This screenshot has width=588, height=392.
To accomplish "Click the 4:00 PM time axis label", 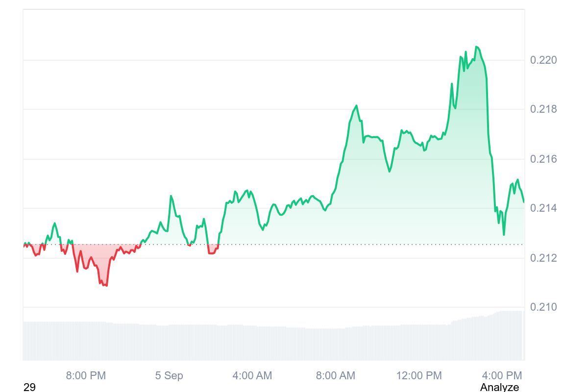I will (x=502, y=376).
